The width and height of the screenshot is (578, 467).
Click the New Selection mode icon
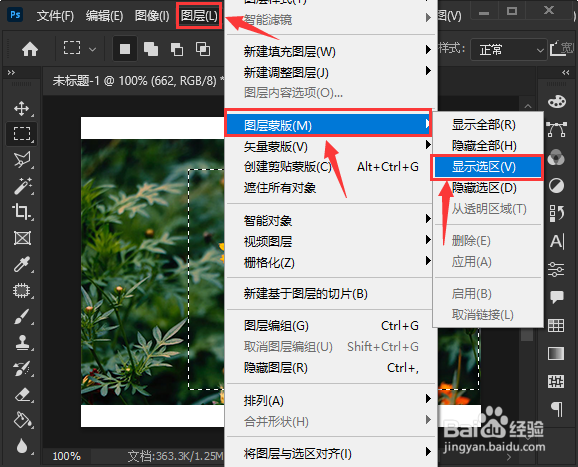(x=125, y=49)
